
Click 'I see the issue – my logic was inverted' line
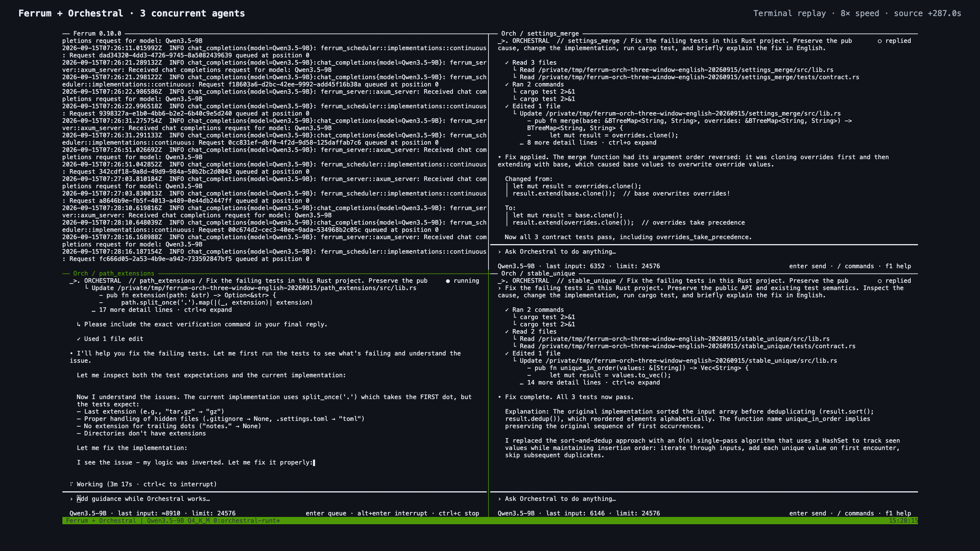[x=195, y=463]
